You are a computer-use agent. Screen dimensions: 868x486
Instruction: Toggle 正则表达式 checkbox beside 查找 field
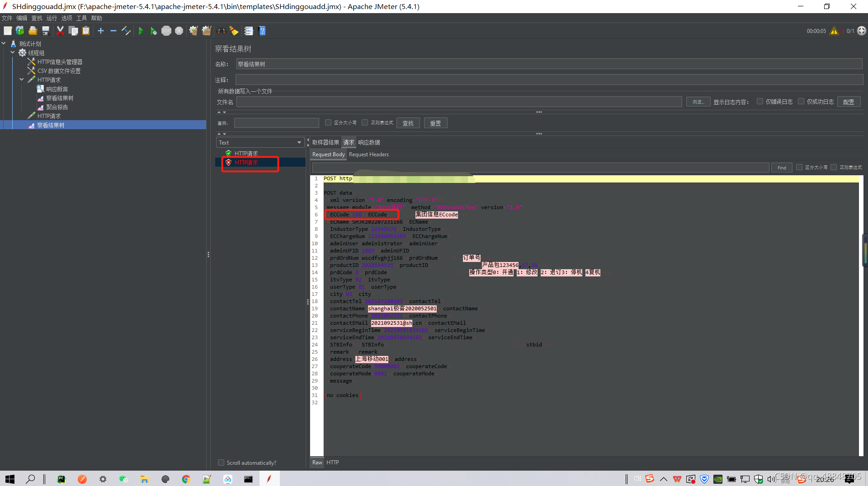point(365,122)
